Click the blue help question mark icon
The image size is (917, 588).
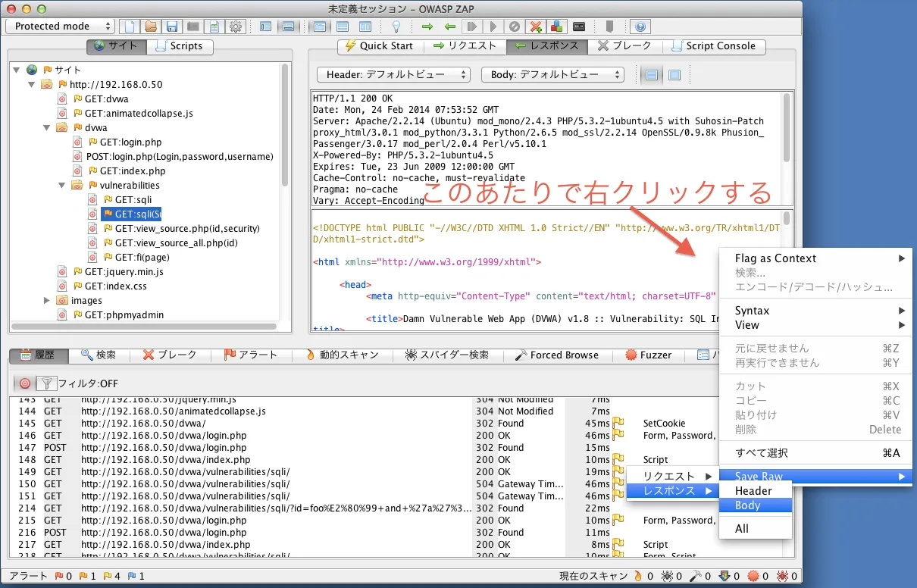[x=640, y=27]
